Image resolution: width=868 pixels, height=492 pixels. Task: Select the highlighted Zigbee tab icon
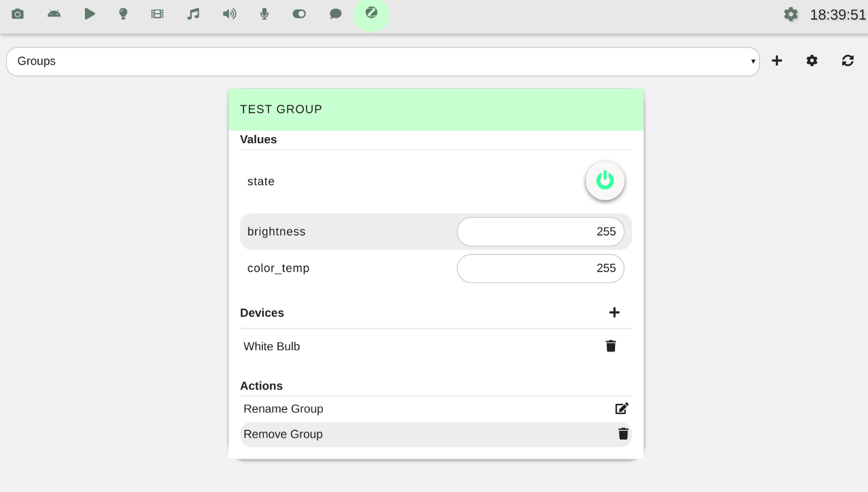click(372, 13)
